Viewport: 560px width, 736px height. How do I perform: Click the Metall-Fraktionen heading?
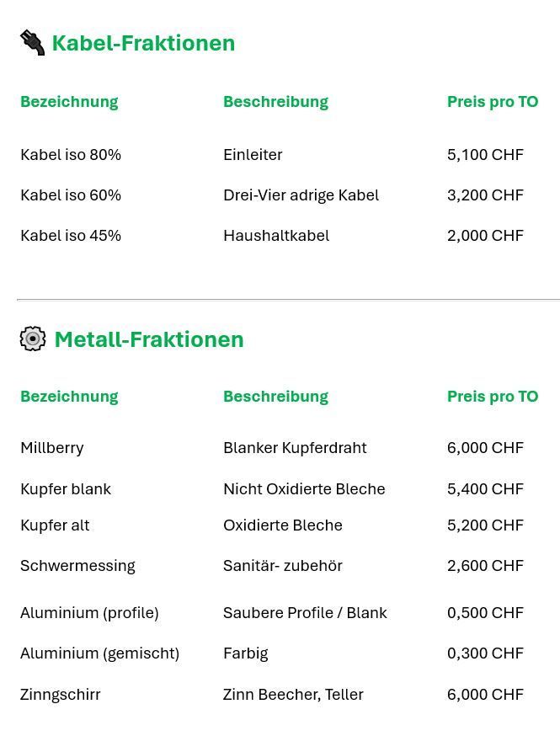[149, 339]
